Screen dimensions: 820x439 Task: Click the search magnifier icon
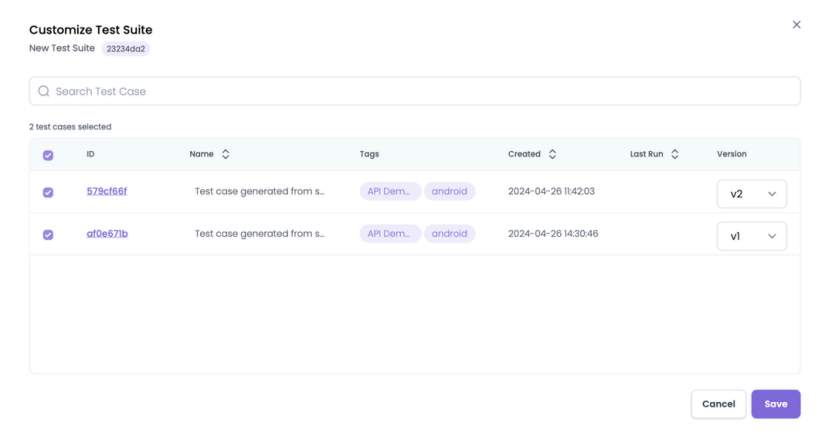[44, 92]
